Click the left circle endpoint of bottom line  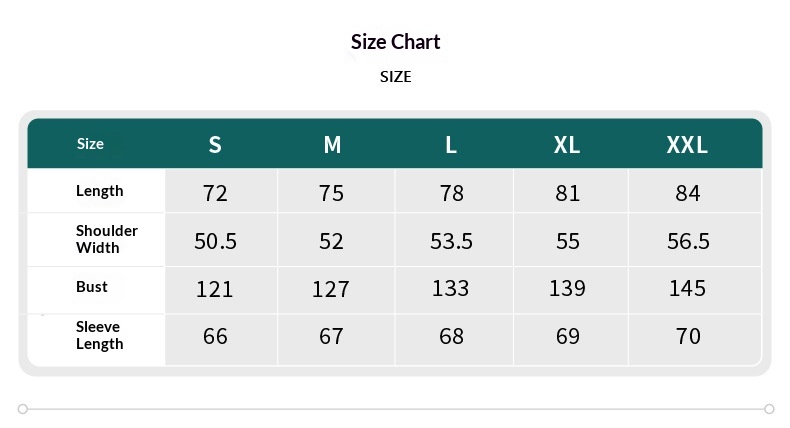coord(23,408)
